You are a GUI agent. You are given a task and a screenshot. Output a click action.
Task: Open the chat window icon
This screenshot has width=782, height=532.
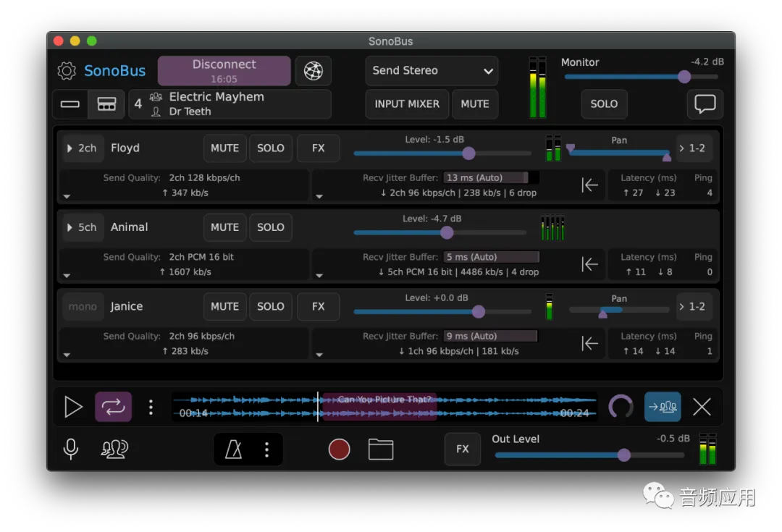(705, 104)
